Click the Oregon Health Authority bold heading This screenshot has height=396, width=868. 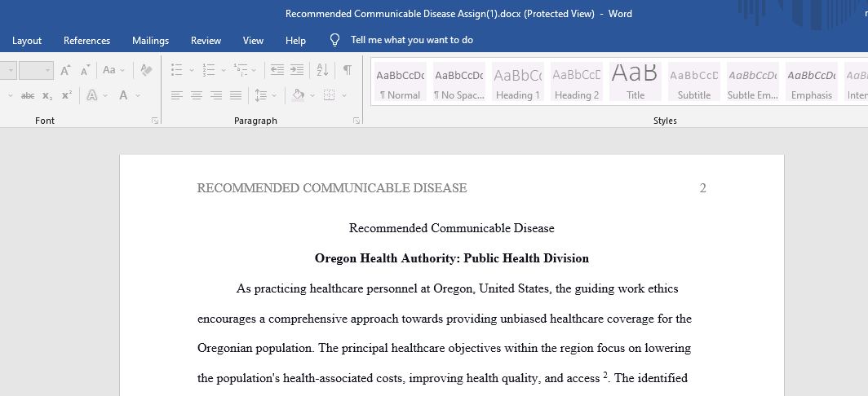452,258
